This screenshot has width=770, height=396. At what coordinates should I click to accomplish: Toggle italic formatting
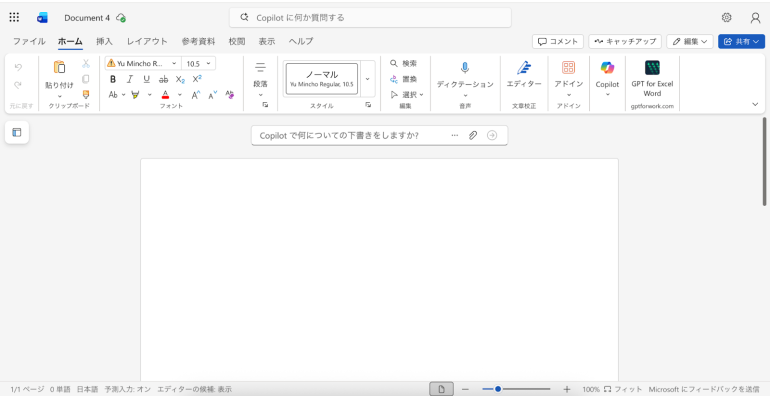click(x=130, y=79)
